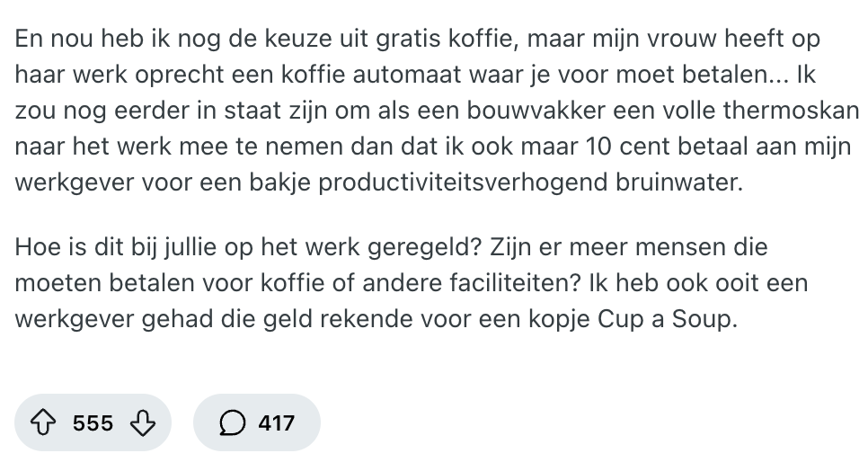868x471 pixels.
Task: Downvote the coffee post
Action: pos(143,422)
